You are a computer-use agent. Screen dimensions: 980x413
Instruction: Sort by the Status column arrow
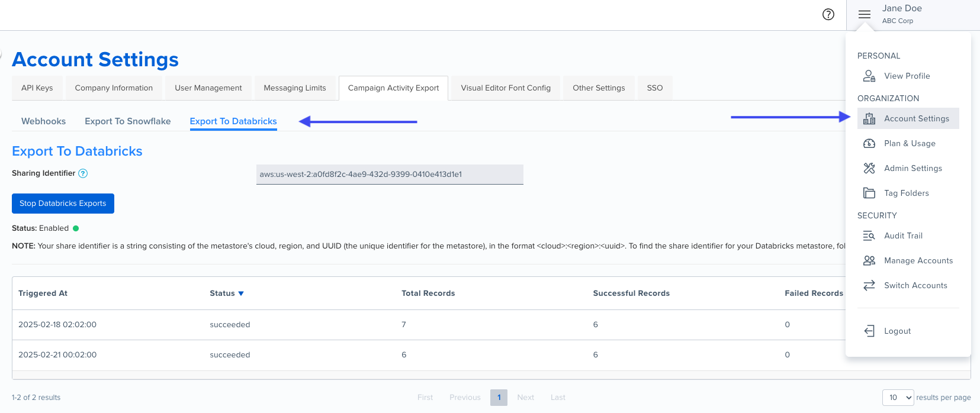click(x=241, y=293)
